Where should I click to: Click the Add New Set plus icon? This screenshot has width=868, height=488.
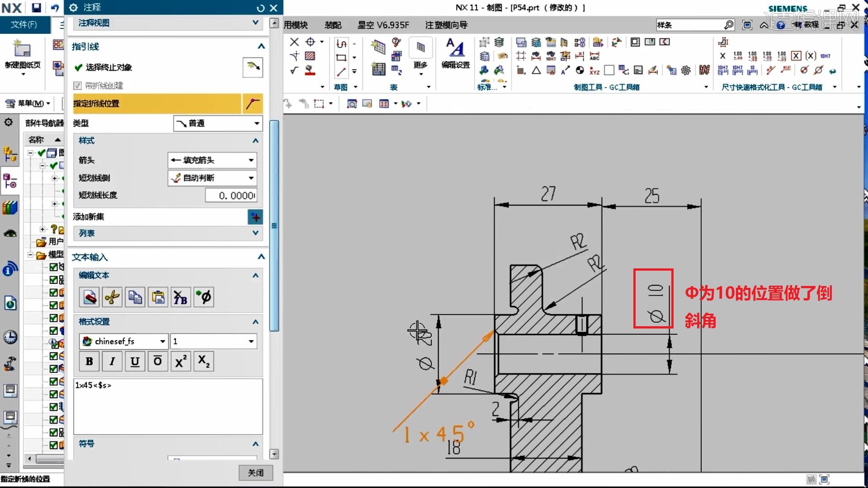pos(255,217)
